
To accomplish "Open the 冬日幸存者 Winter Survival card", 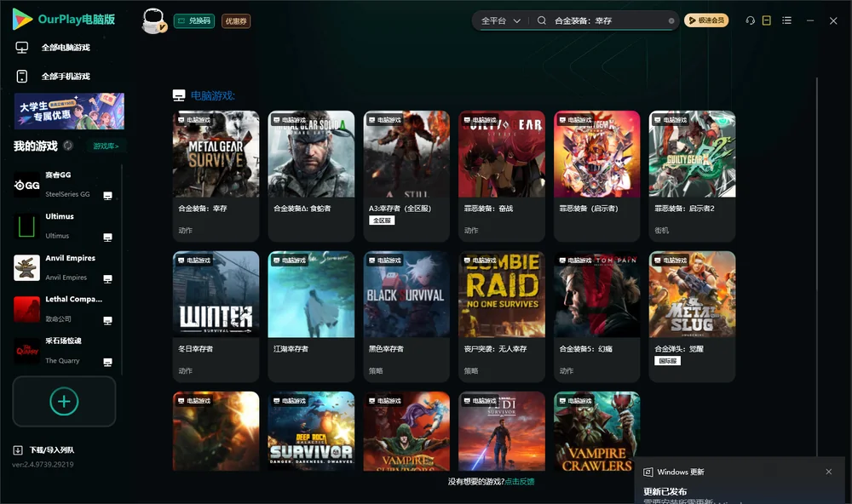I will click(x=216, y=317).
